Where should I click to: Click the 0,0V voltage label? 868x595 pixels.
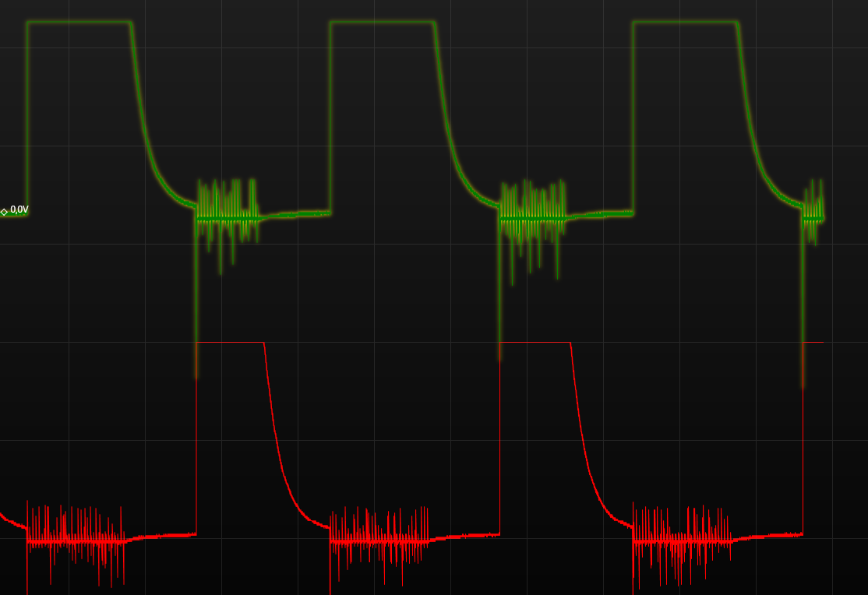19,209
